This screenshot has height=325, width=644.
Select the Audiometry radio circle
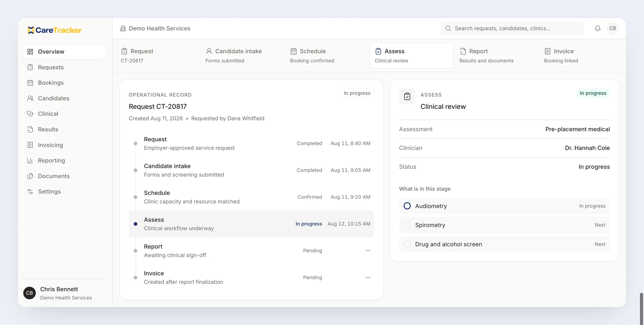(407, 206)
